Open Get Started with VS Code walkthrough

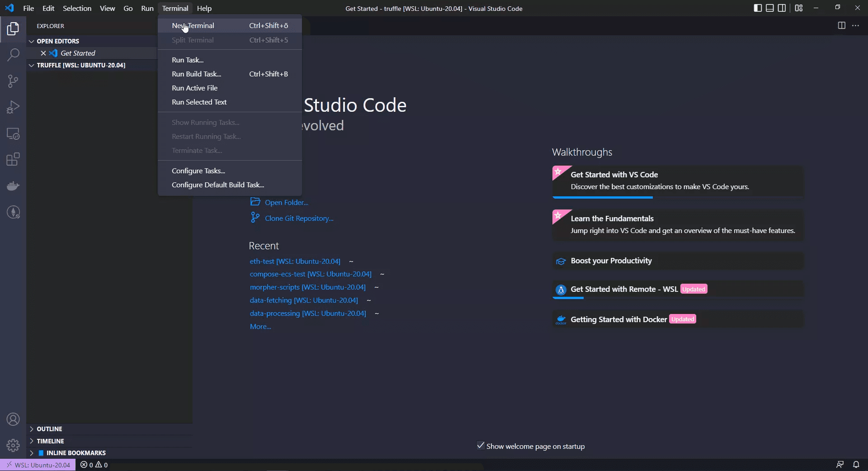[x=678, y=182]
